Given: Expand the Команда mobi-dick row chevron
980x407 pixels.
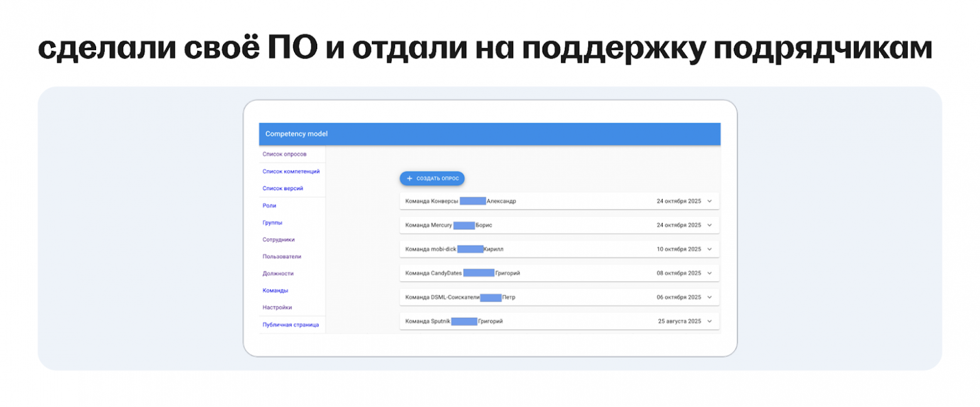Looking at the screenshot, I should click(x=709, y=249).
